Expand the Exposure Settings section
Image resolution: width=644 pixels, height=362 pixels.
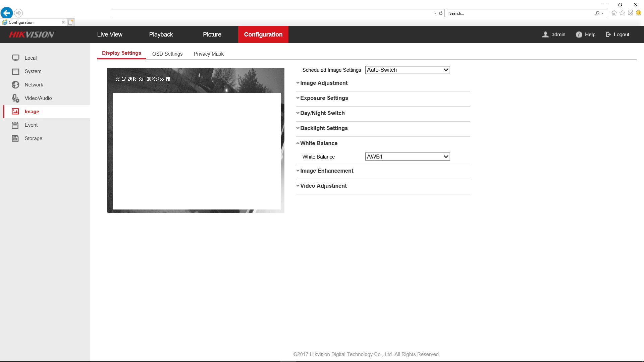point(324,98)
